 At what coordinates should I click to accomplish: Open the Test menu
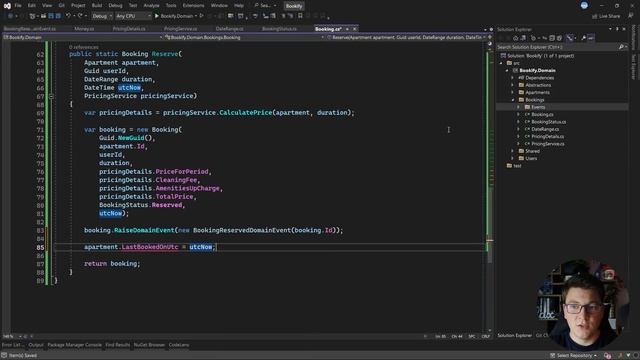click(133, 6)
